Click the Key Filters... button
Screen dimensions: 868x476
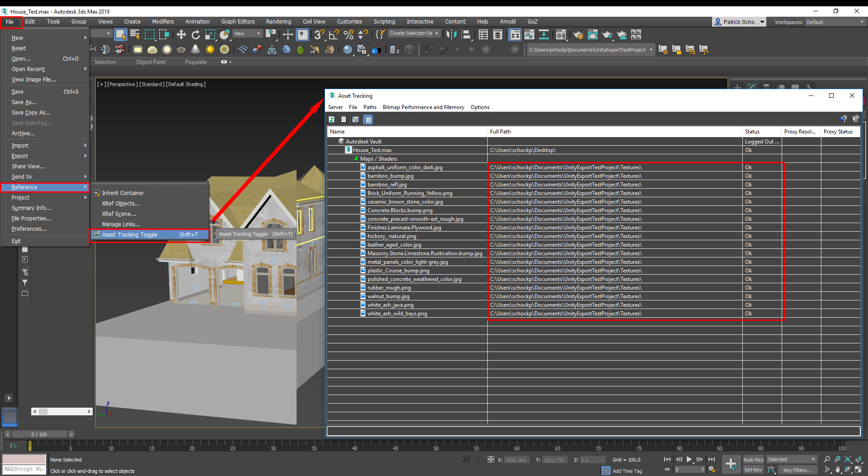coord(797,470)
